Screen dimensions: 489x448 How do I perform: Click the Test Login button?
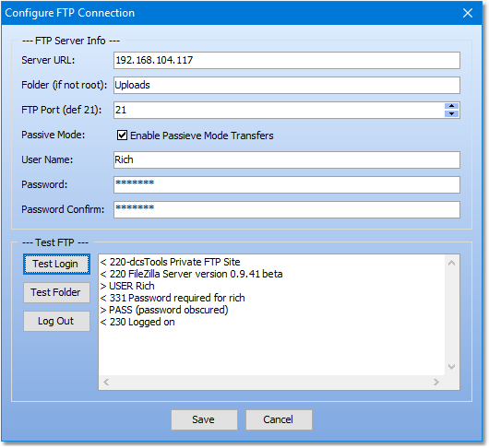click(x=56, y=265)
